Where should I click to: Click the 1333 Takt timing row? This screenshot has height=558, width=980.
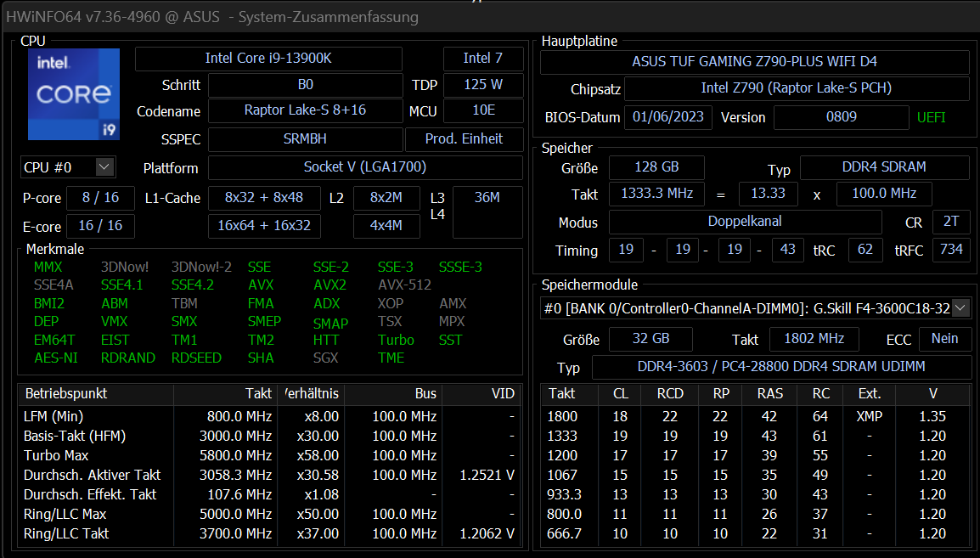(756, 437)
